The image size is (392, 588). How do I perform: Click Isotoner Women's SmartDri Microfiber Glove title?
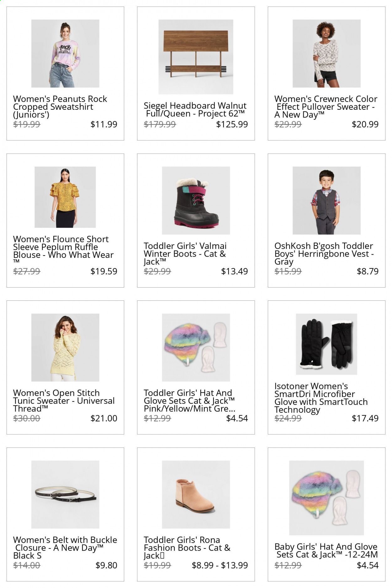click(x=321, y=398)
